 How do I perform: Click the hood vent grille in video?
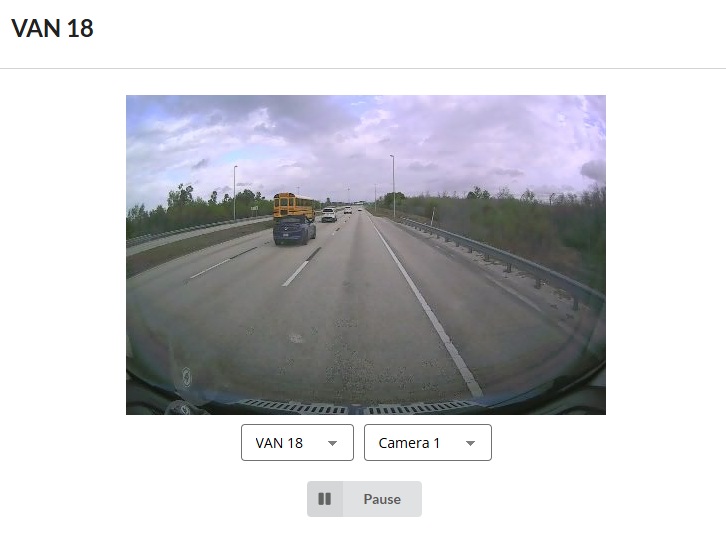pyautogui.click(x=357, y=407)
